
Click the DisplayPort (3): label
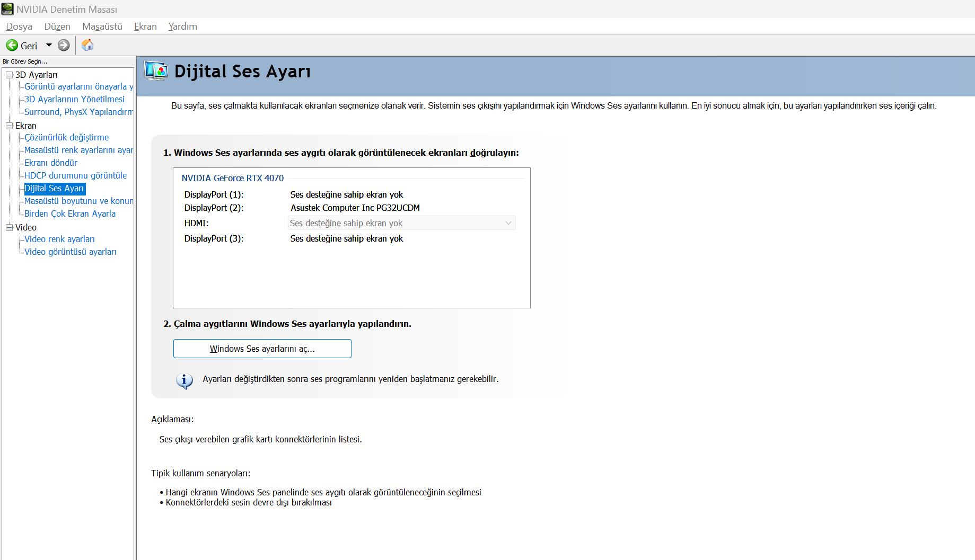pyautogui.click(x=214, y=238)
